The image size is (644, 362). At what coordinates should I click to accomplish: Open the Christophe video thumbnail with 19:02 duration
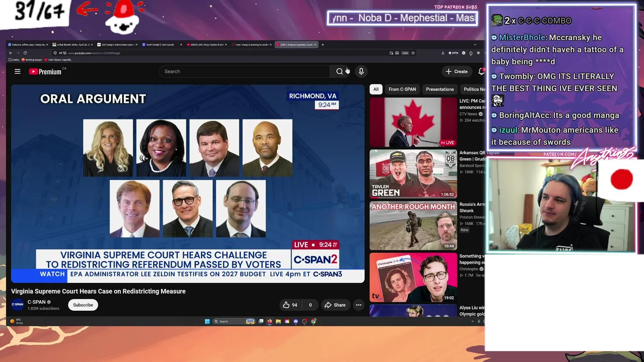click(413, 278)
